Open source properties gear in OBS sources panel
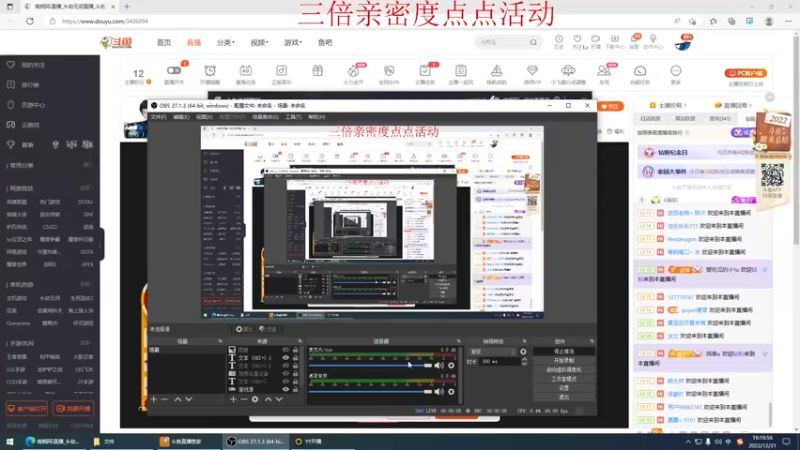 pos(255,399)
